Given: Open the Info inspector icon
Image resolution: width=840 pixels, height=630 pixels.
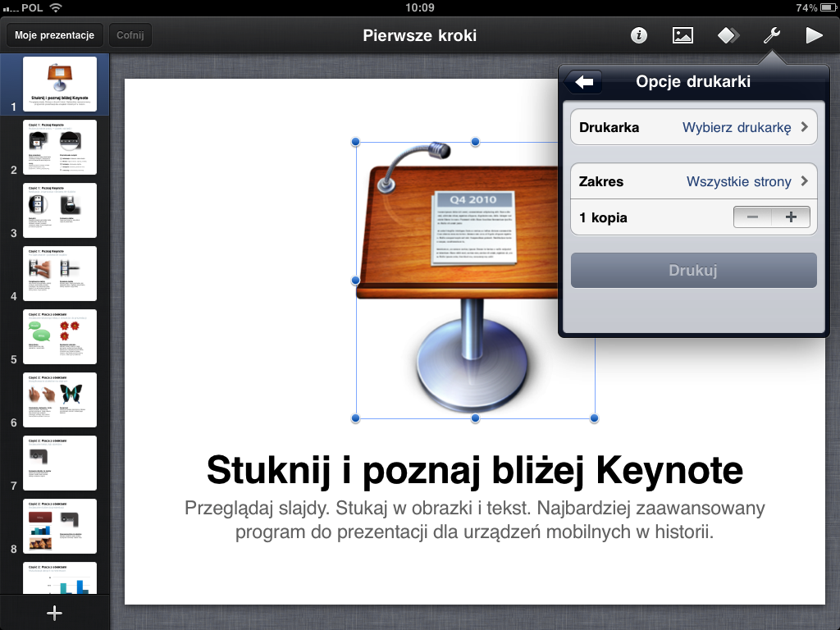Looking at the screenshot, I should pos(638,35).
